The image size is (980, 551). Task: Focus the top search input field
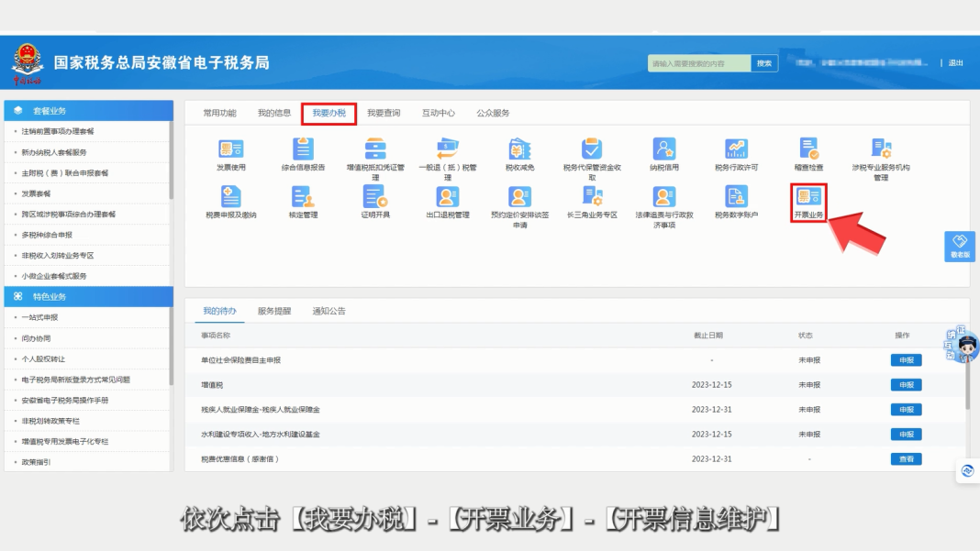699,63
